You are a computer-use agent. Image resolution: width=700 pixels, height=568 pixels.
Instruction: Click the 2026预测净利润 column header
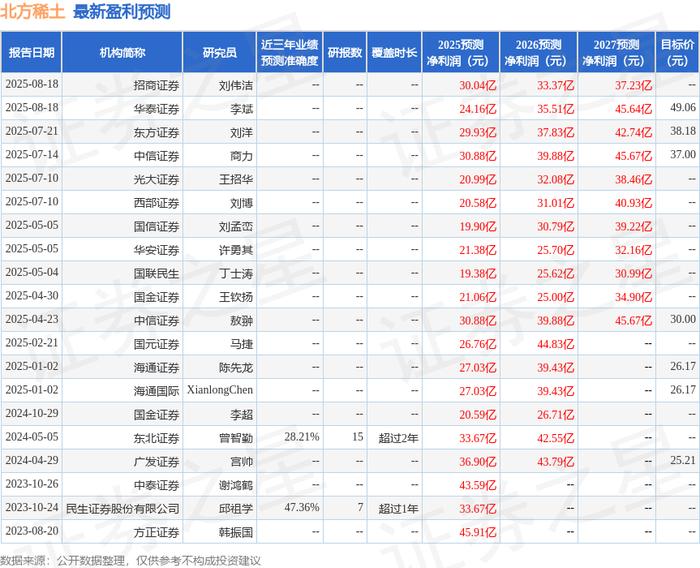tap(538, 52)
